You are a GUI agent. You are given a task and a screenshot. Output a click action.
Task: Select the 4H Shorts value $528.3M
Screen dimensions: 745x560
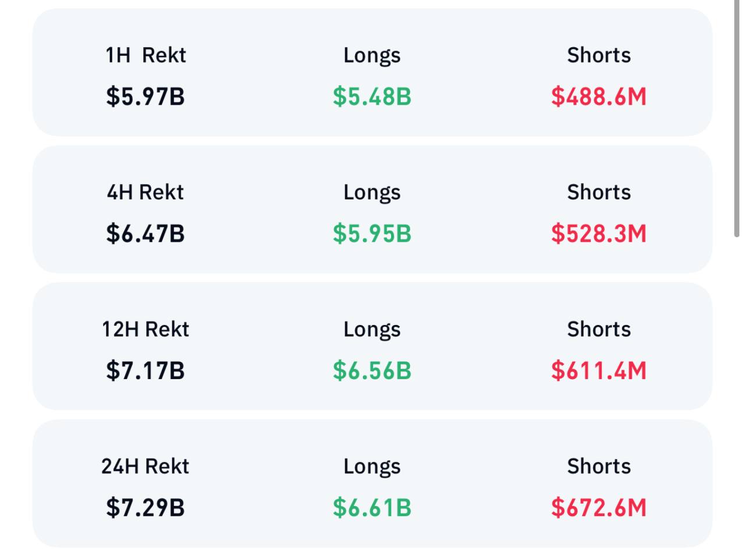click(598, 234)
